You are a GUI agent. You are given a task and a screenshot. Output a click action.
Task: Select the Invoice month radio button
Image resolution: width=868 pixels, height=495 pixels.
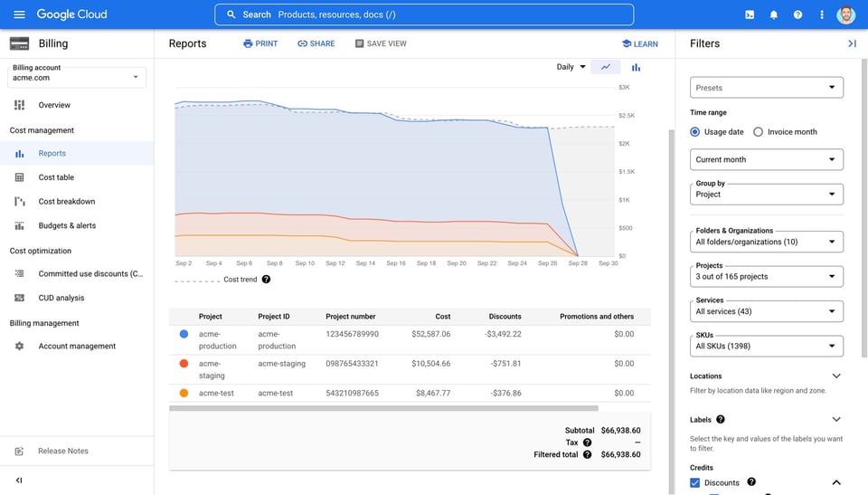click(758, 132)
